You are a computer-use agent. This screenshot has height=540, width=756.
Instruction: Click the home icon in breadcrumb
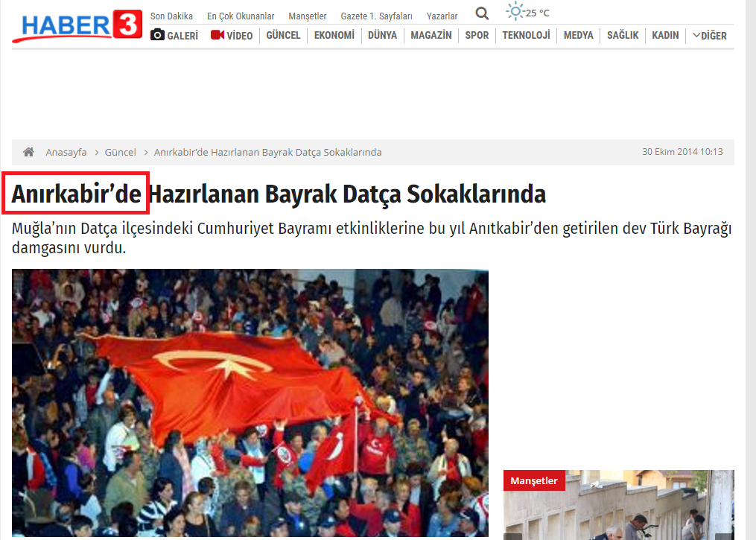click(x=28, y=152)
